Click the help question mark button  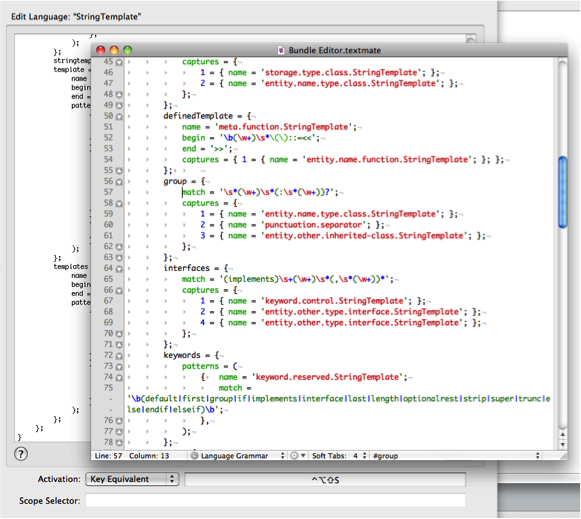click(21, 454)
